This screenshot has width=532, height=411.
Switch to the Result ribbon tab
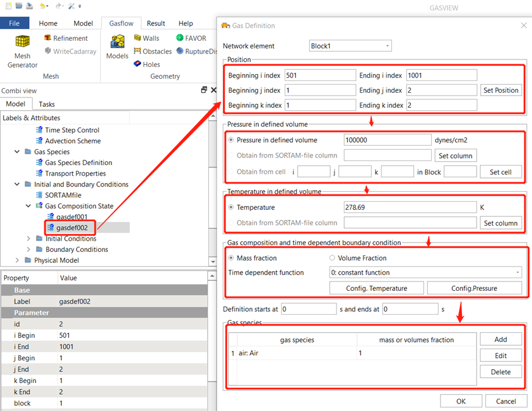tap(156, 23)
